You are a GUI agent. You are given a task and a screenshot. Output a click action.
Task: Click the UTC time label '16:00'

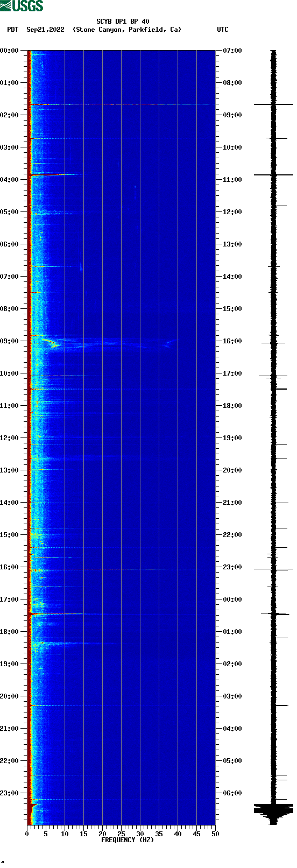(x=232, y=341)
